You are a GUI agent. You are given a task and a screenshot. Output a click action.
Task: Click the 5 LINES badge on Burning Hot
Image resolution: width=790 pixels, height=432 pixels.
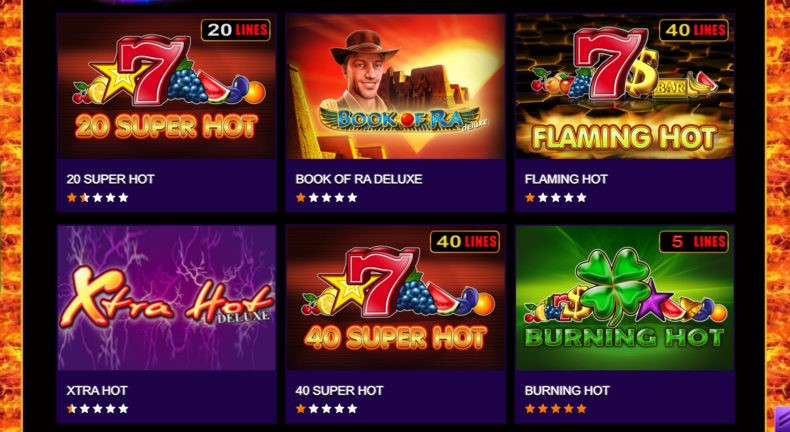point(694,242)
